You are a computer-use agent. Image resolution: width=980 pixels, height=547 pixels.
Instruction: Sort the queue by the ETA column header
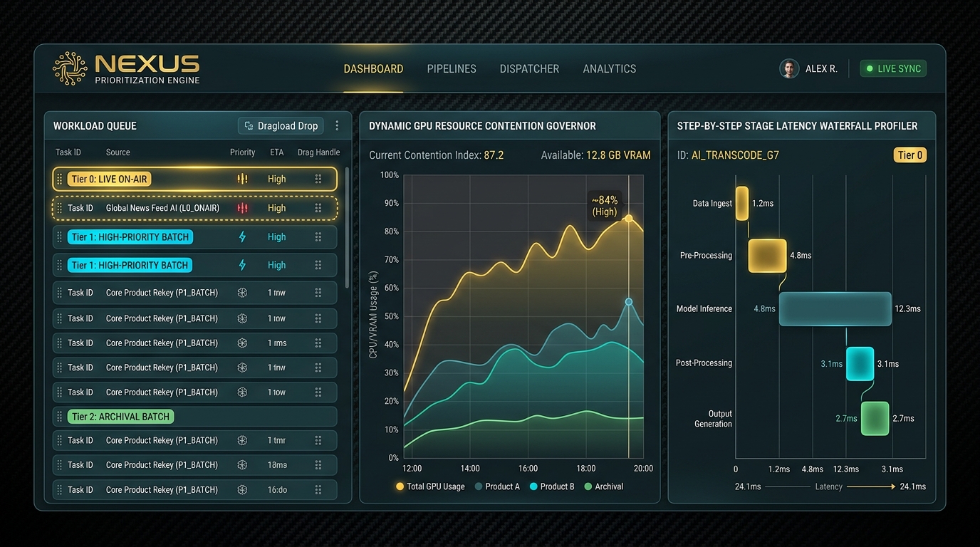(277, 152)
